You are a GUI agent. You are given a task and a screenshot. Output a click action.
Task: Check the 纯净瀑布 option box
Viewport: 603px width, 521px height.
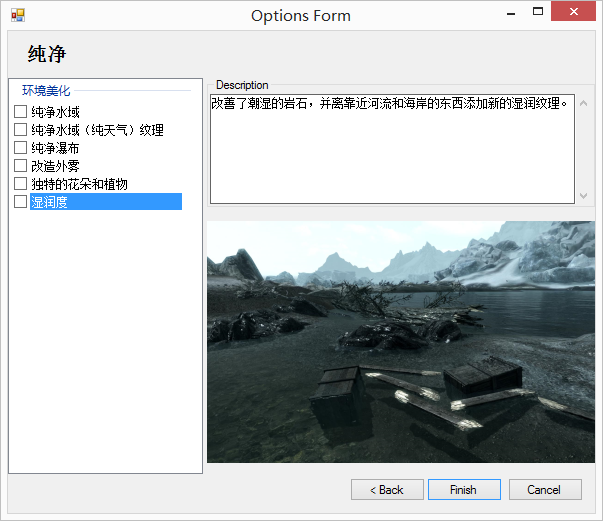coord(20,148)
